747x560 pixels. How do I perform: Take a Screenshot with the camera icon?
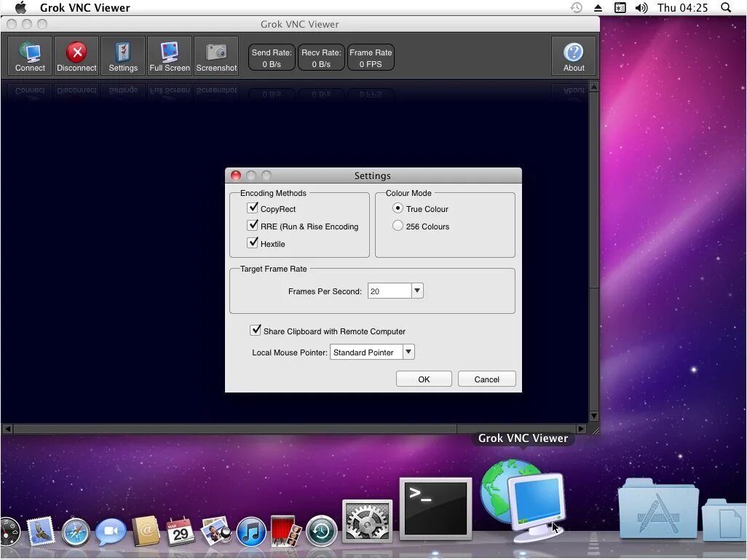tap(216, 56)
